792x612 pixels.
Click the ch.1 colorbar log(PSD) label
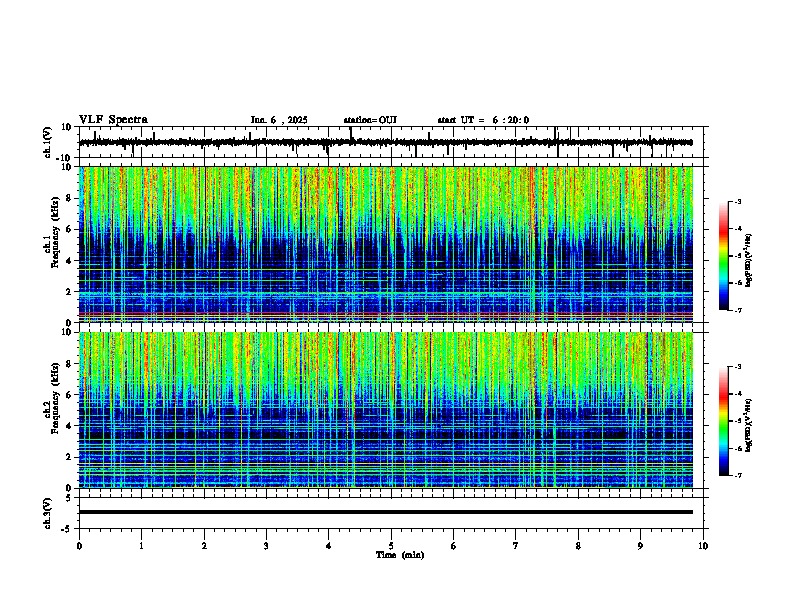click(748, 261)
